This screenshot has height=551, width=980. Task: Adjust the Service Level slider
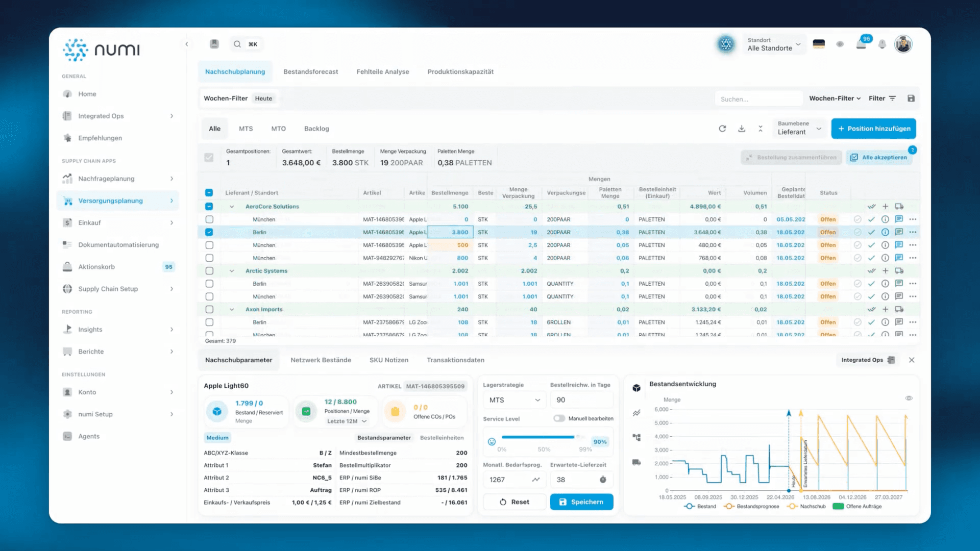click(544, 437)
